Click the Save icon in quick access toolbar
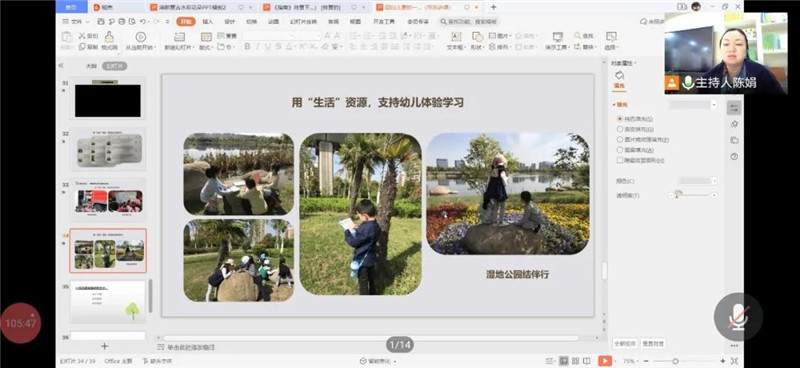This screenshot has height=368, width=800. coord(101,21)
